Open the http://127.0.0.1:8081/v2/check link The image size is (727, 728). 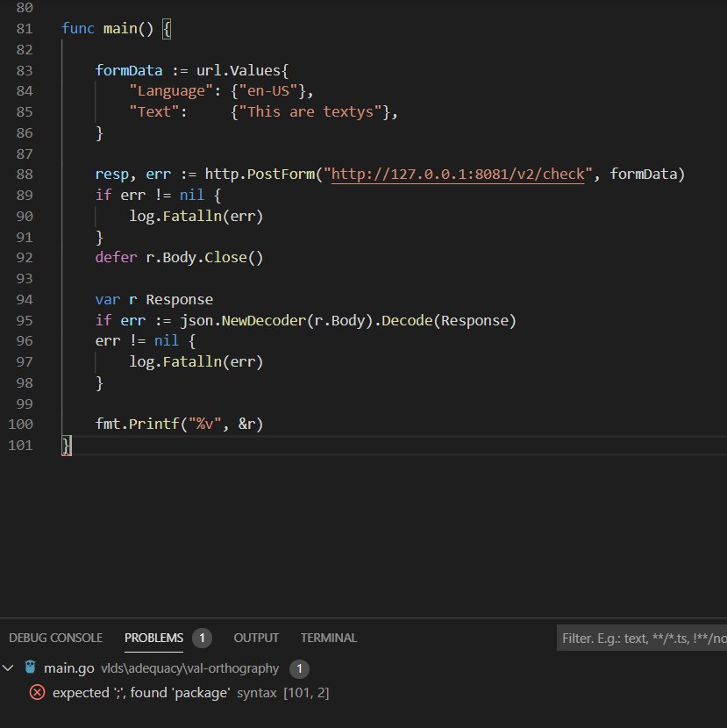coord(458,175)
